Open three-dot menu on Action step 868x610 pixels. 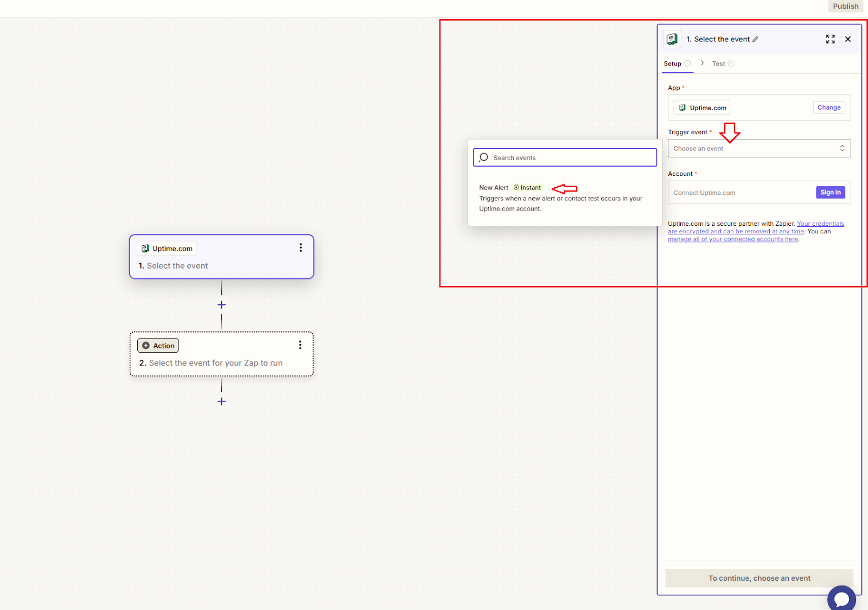coord(300,345)
